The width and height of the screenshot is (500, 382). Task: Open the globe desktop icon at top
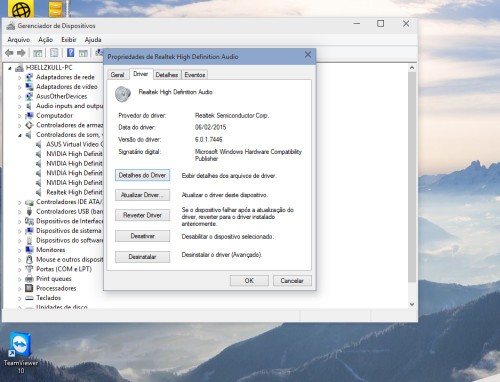point(21,9)
